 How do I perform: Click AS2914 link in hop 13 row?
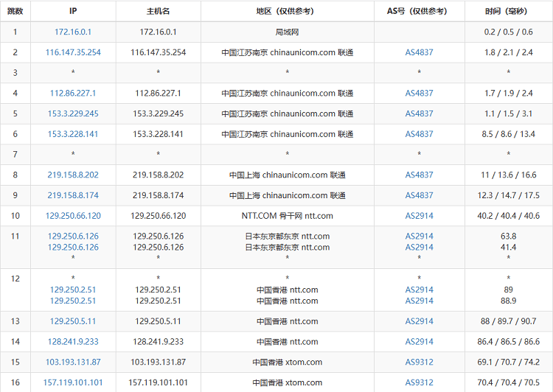pyautogui.click(x=419, y=321)
